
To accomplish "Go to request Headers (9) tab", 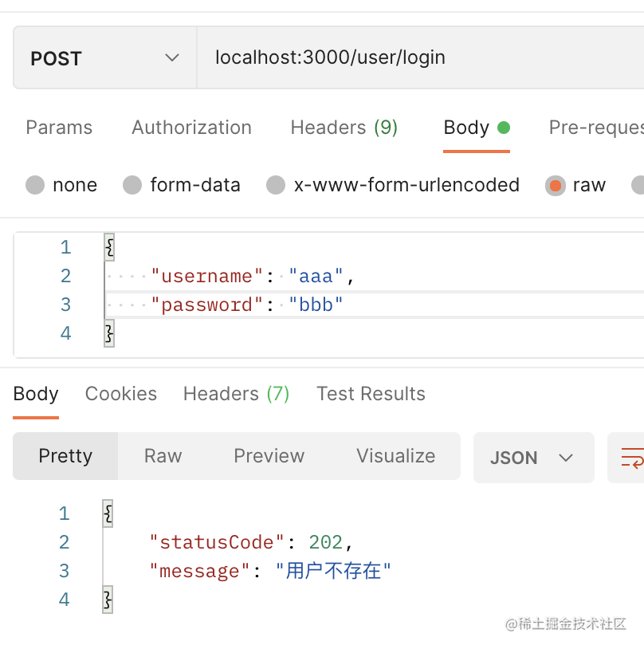I will point(344,128).
